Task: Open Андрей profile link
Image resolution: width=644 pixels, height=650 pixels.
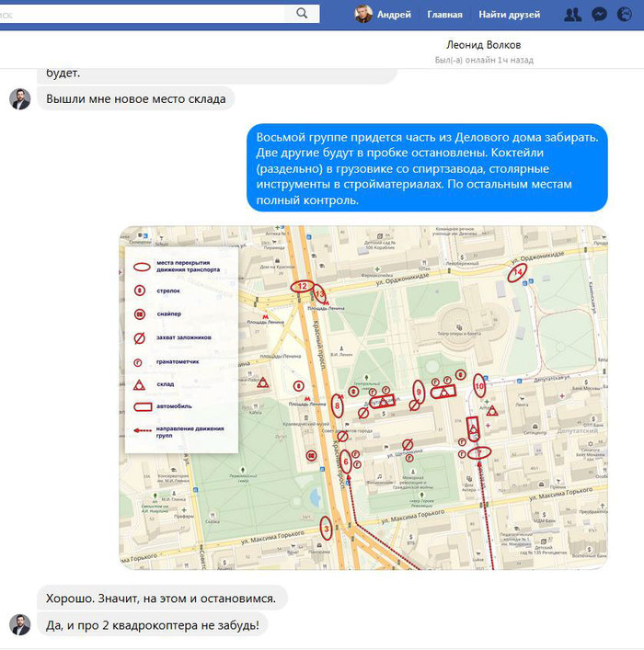Action: click(x=394, y=15)
